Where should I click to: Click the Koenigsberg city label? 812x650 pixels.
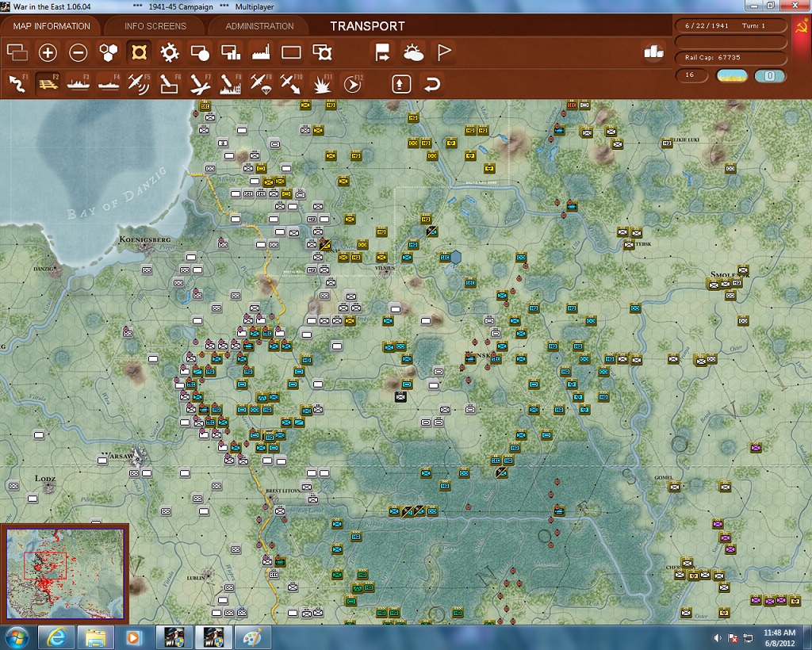[144, 239]
